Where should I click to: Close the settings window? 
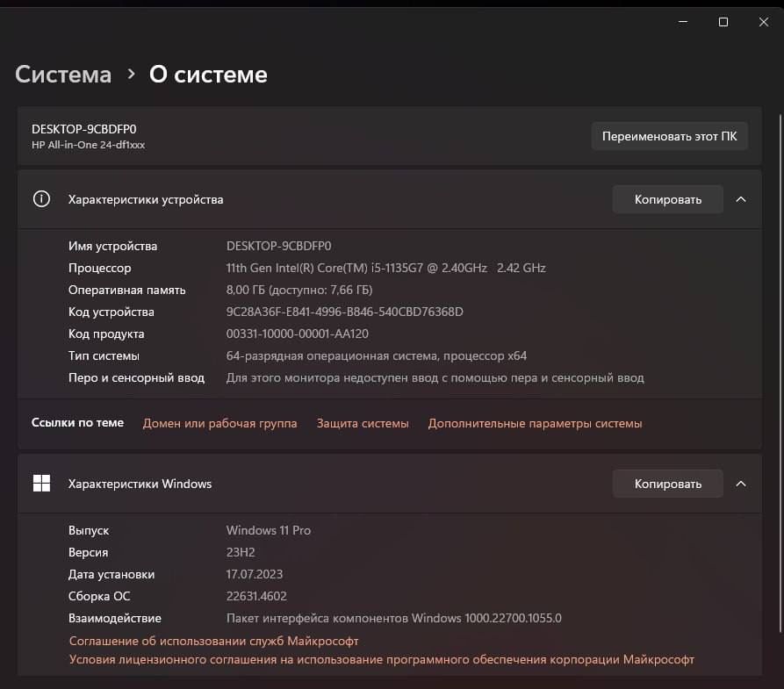[764, 22]
